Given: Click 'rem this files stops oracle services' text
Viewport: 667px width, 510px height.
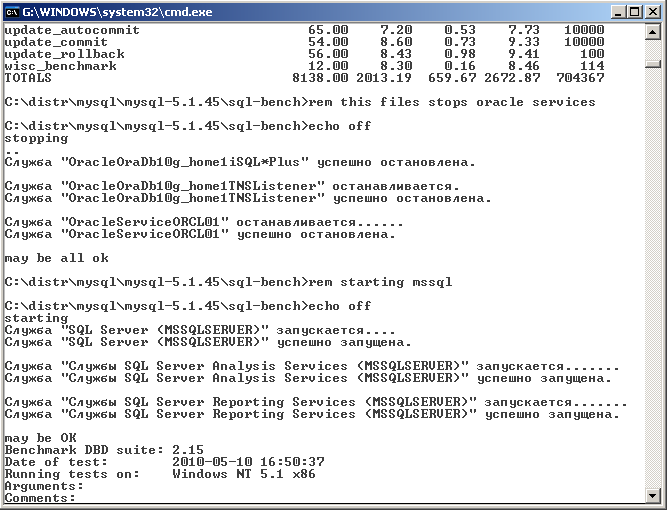Looking at the screenshot, I should click(x=452, y=102).
